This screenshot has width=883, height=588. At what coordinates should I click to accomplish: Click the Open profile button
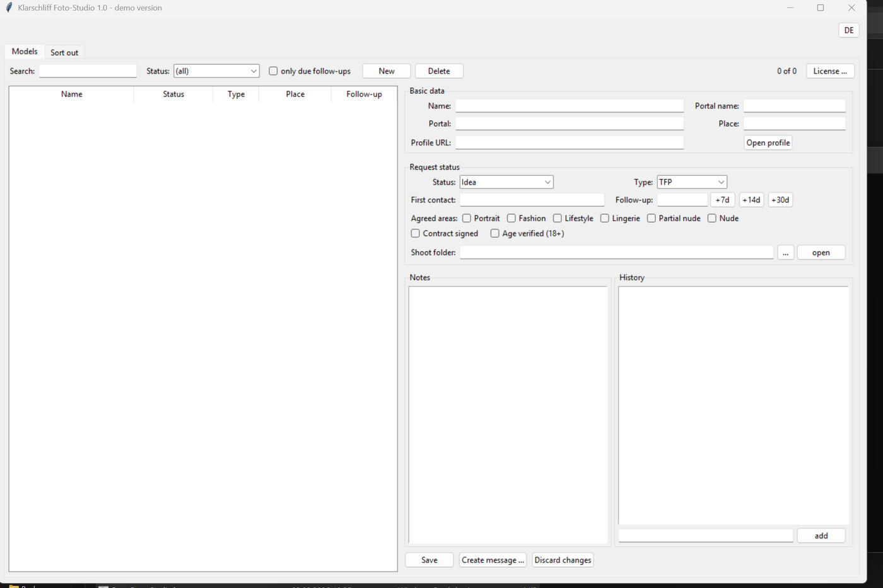tap(768, 143)
